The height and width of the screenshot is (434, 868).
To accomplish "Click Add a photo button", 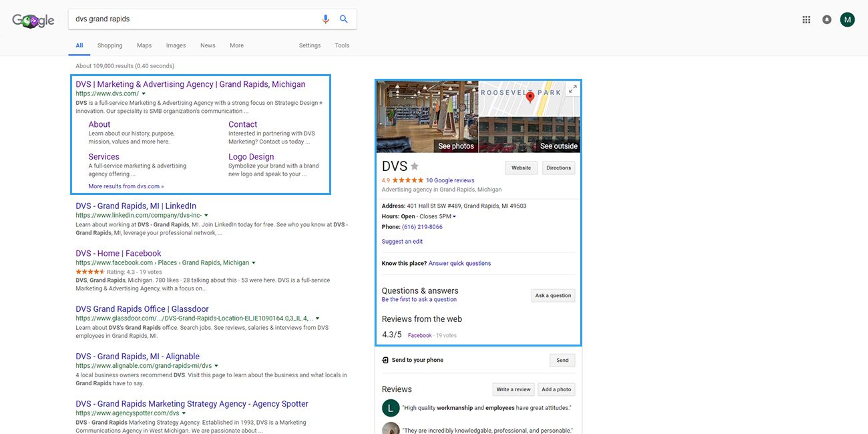I will coord(557,389).
